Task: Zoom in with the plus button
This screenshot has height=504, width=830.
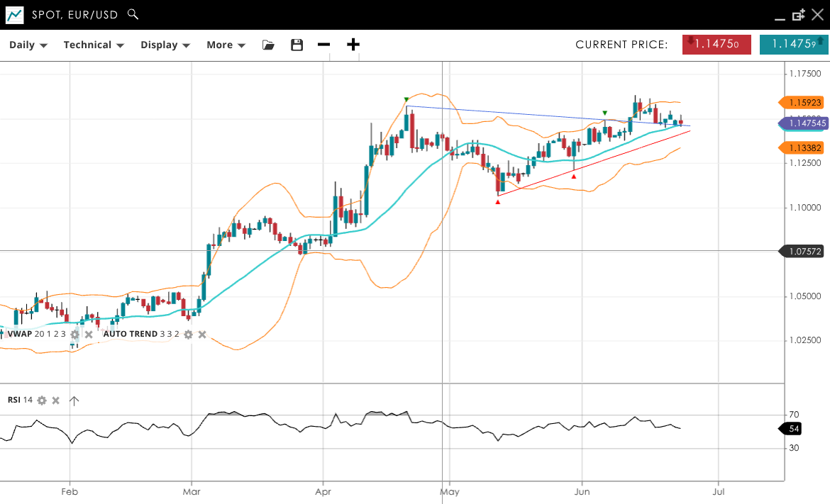Action: (353, 45)
